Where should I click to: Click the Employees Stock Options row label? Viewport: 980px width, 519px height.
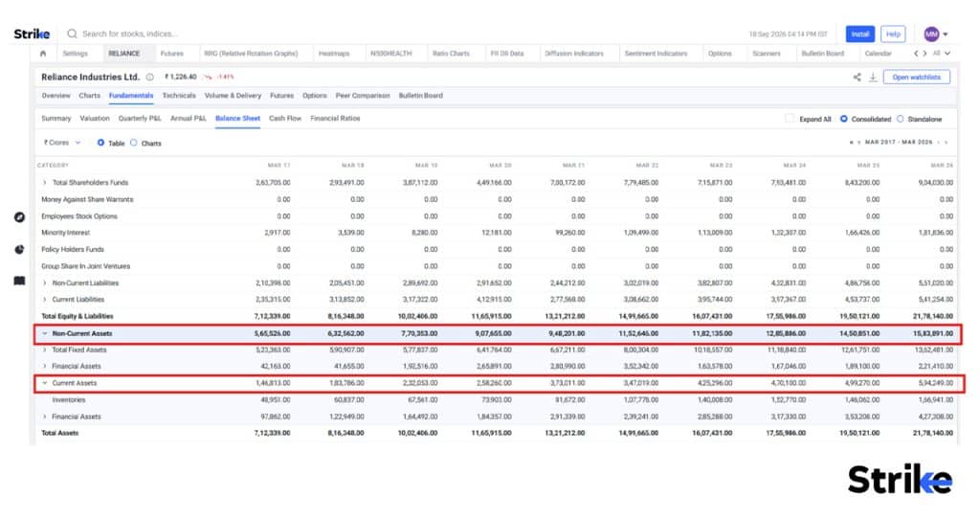[79, 216]
